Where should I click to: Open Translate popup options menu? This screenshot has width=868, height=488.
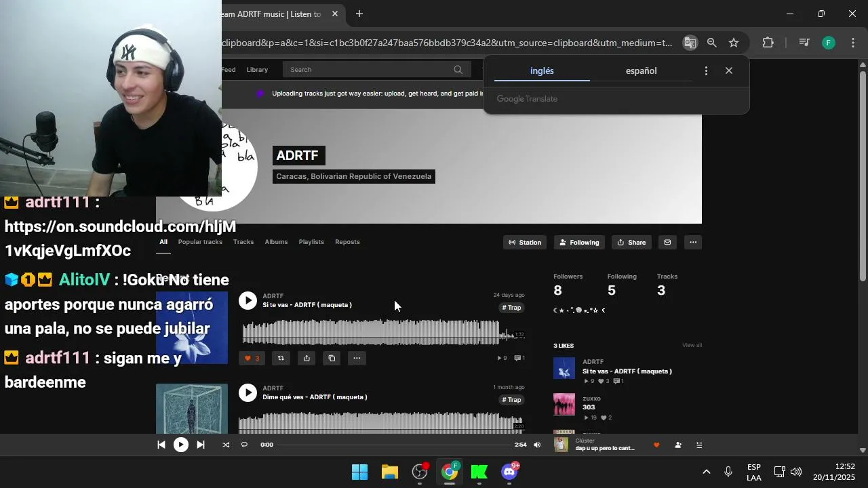(706, 70)
